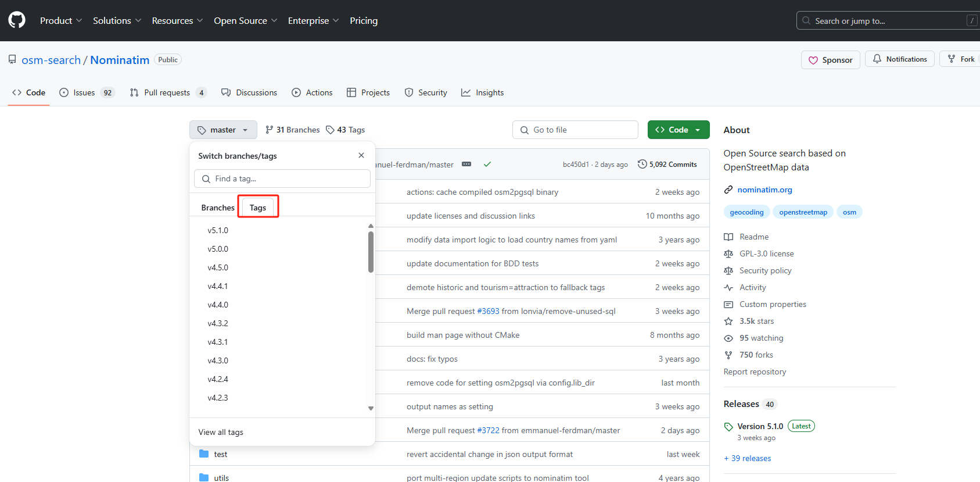980x482 pixels.
Task: Expand the Solutions menu
Action: click(117, 20)
